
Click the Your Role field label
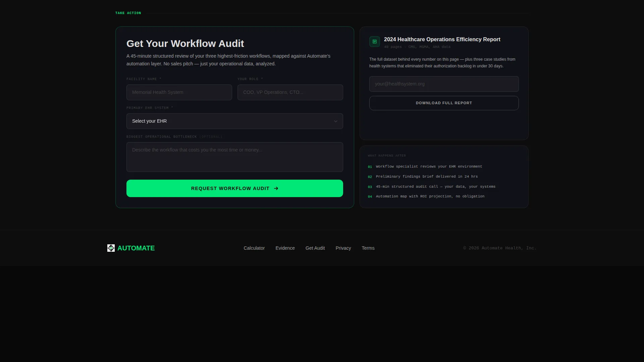(x=250, y=79)
